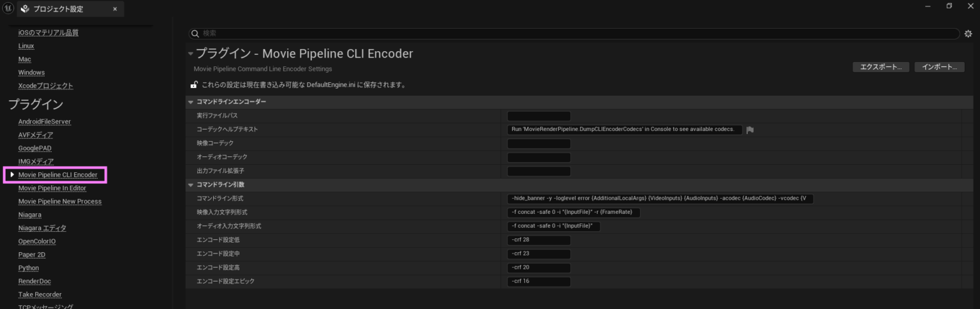The width and height of the screenshot is (980, 309).
Task: Open the Xcodeプロジェクト platform settings
Action: coord(45,86)
